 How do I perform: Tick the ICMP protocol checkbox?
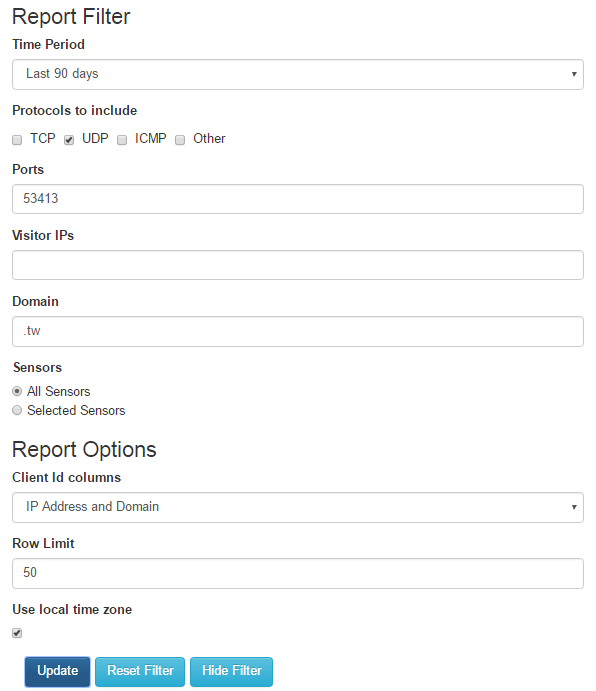(x=122, y=140)
